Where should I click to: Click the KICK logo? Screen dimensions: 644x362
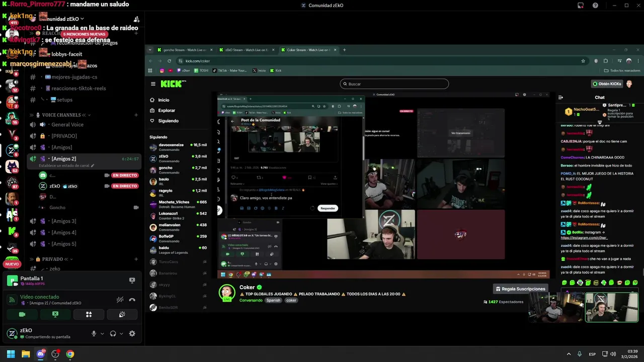click(x=173, y=84)
